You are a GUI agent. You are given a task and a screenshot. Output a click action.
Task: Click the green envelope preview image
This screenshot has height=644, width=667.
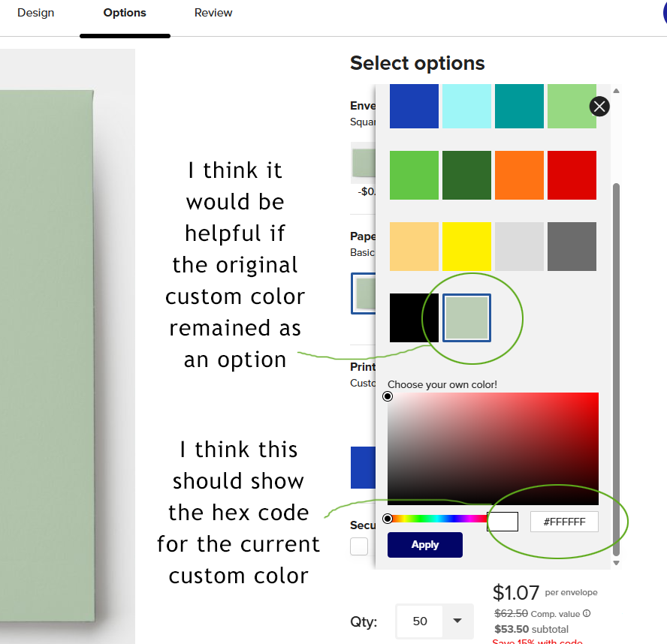(x=47, y=355)
